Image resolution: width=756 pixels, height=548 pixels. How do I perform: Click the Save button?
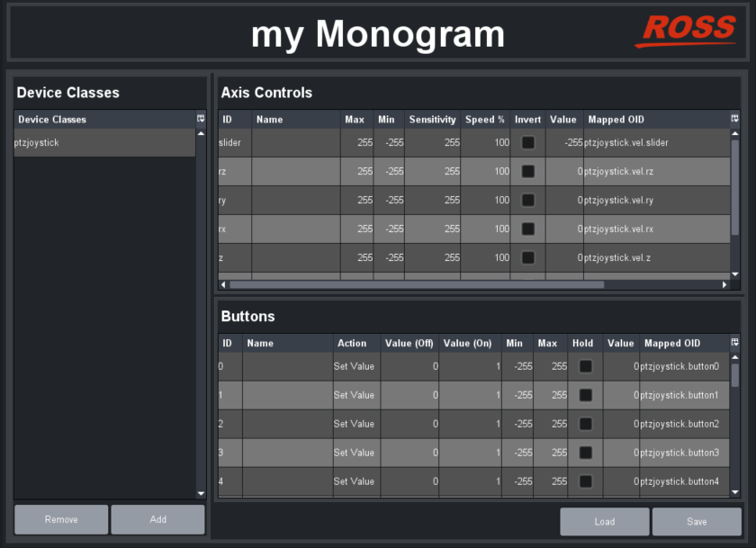[696, 522]
